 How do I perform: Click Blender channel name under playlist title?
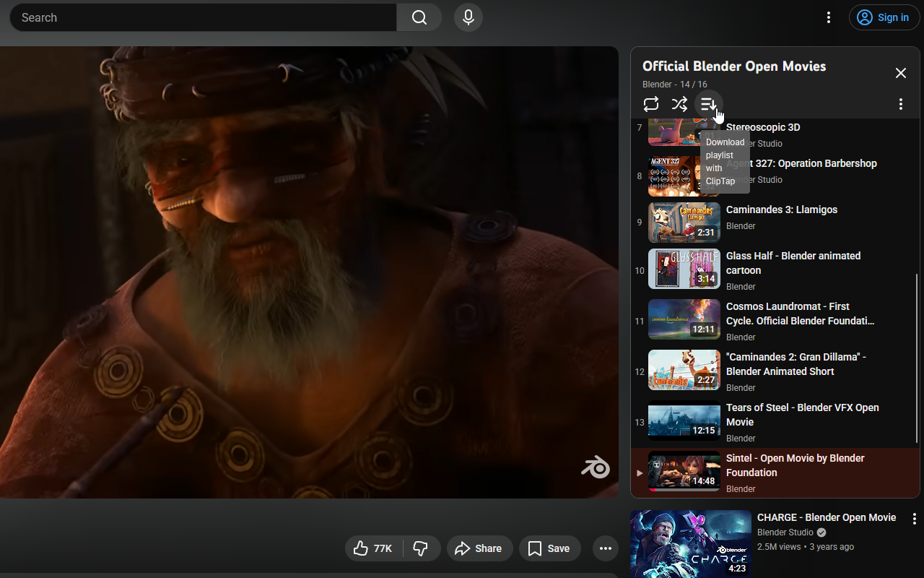coord(657,85)
